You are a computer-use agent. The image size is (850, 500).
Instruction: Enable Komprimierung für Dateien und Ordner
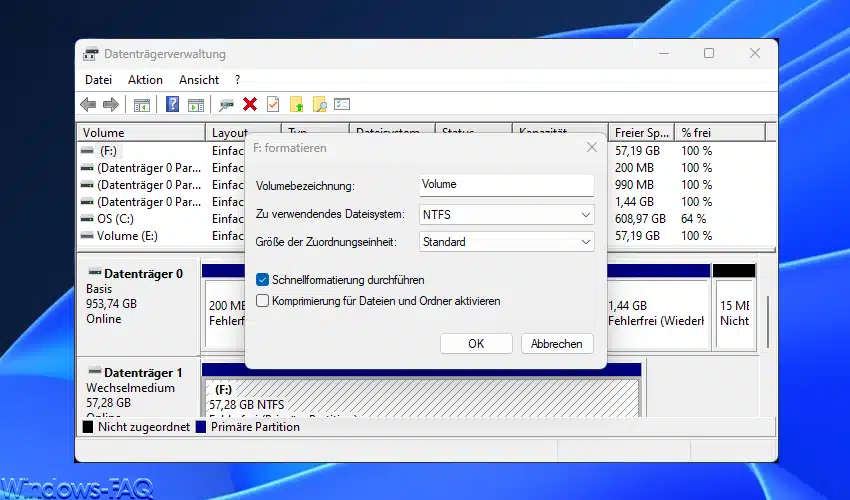pyautogui.click(x=262, y=300)
